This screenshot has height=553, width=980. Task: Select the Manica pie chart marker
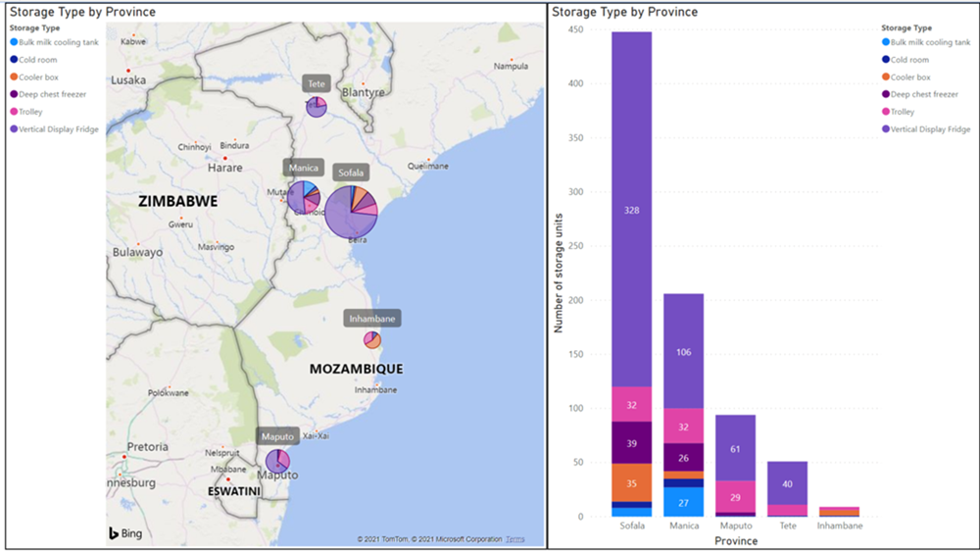pos(304,197)
